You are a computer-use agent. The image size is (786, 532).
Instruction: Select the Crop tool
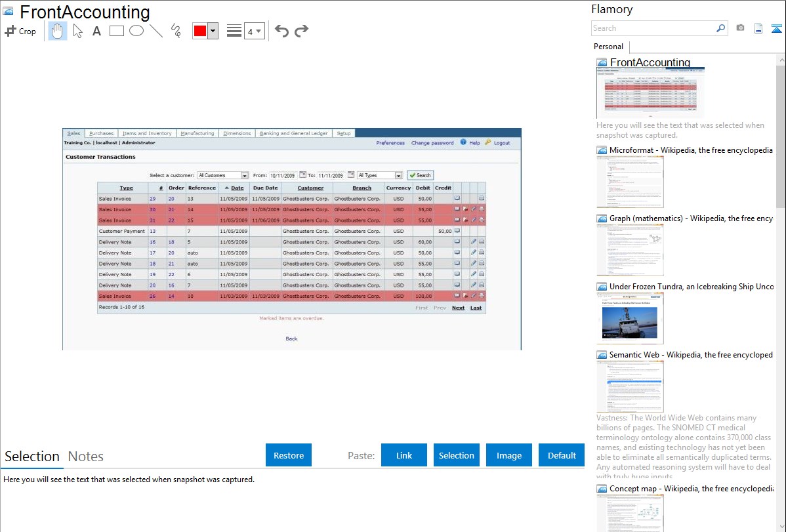20,31
